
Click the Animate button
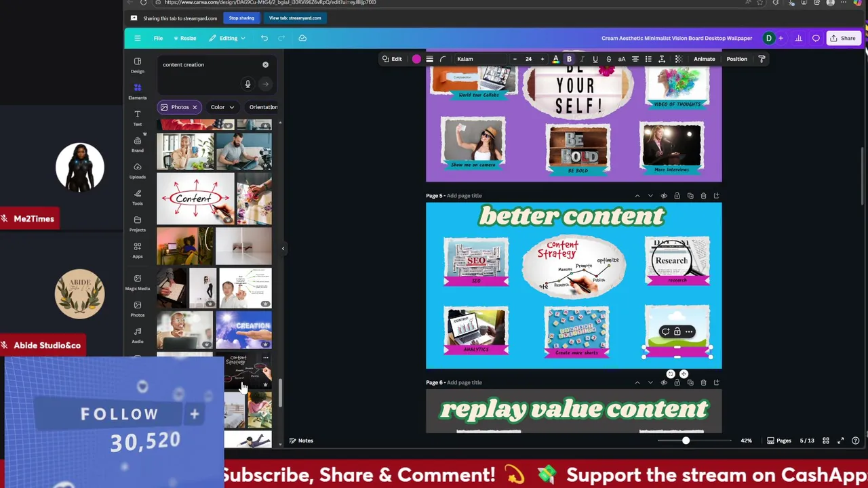pyautogui.click(x=704, y=59)
